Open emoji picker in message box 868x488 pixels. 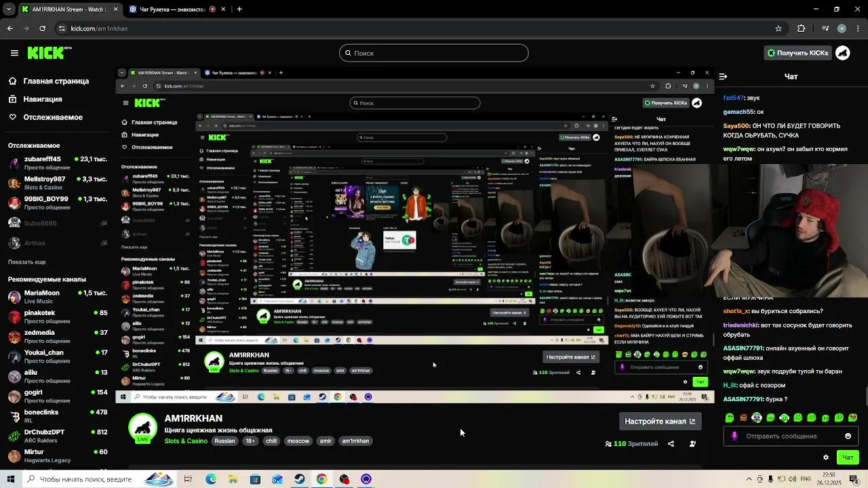coord(848,436)
